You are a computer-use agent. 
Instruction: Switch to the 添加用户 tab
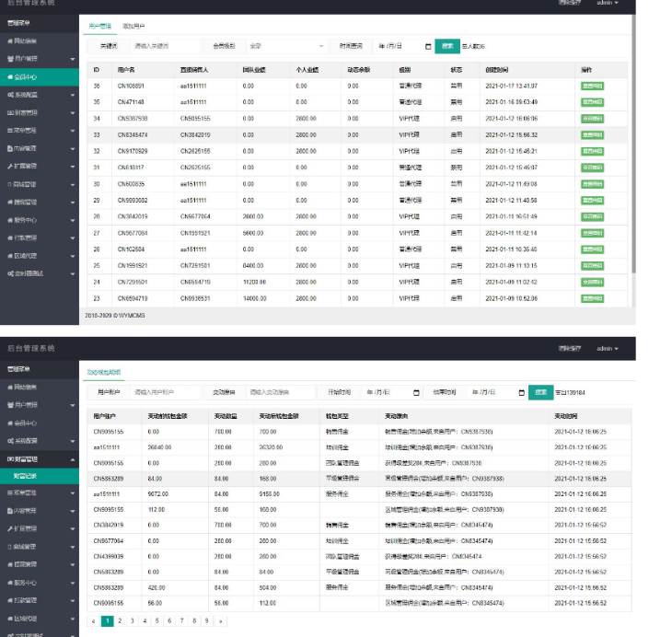[133, 27]
